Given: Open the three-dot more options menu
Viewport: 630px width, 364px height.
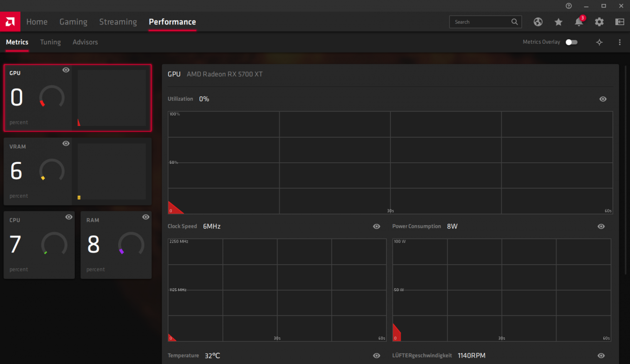Looking at the screenshot, I should pos(620,42).
